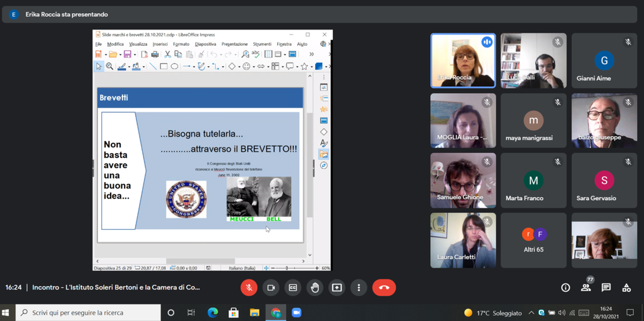Open Microsoft Edge from the taskbar
This screenshot has height=321, width=644.
tap(212, 313)
